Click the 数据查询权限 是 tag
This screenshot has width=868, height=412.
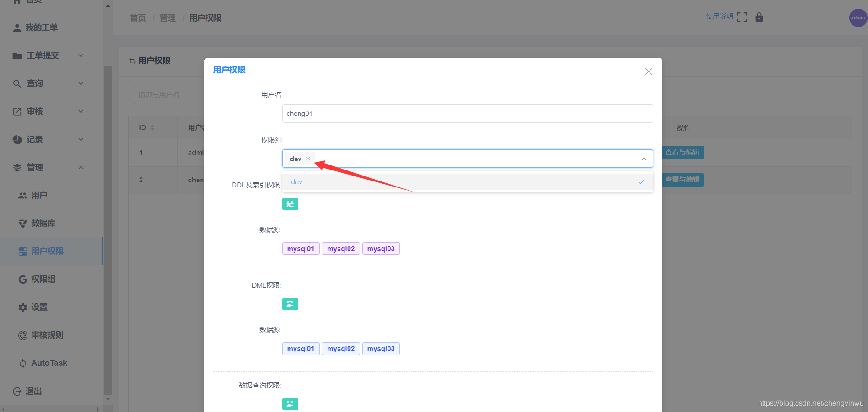(290, 404)
